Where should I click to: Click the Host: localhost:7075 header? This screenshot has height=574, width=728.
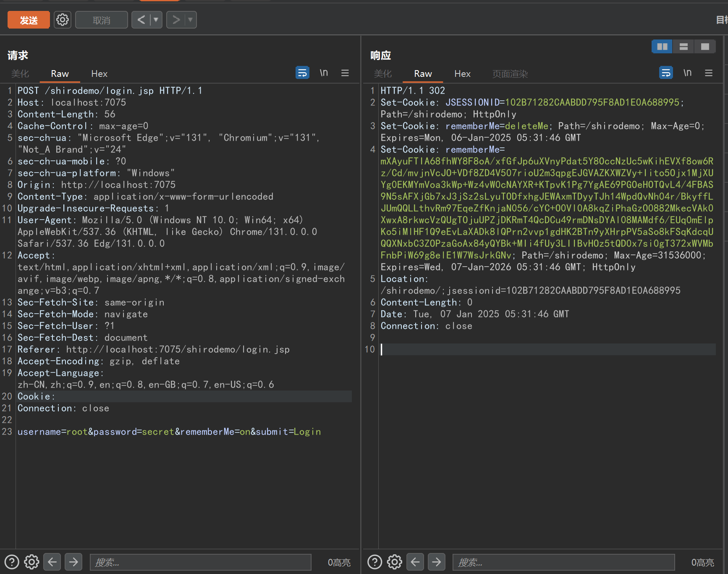click(72, 102)
